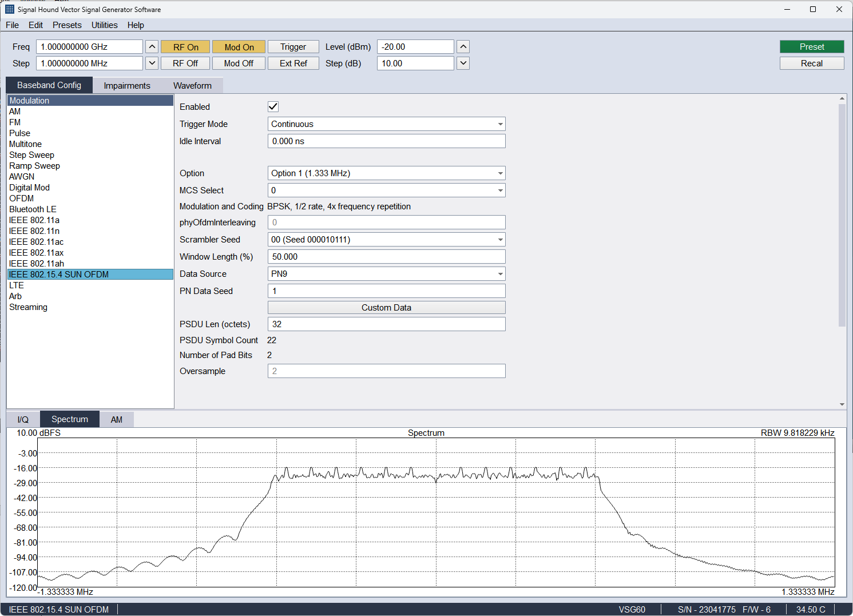Image resolution: width=853 pixels, height=616 pixels.
Task: Click the Recal button
Action: 812,63
